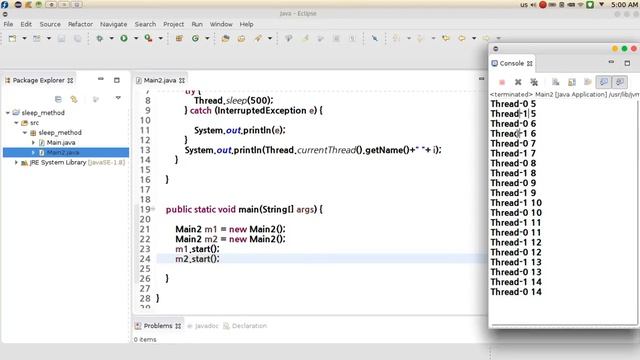
Task: Minimize the editor area
Action: 482,78
